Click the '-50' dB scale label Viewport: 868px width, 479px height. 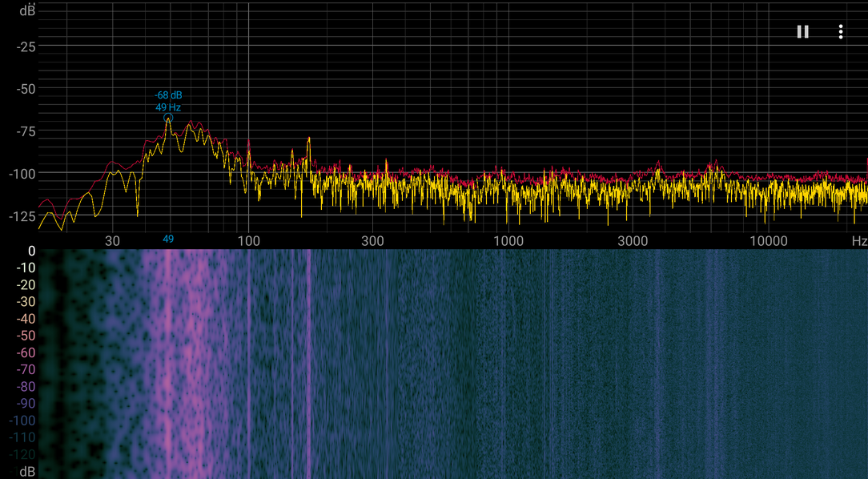(26, 89)
